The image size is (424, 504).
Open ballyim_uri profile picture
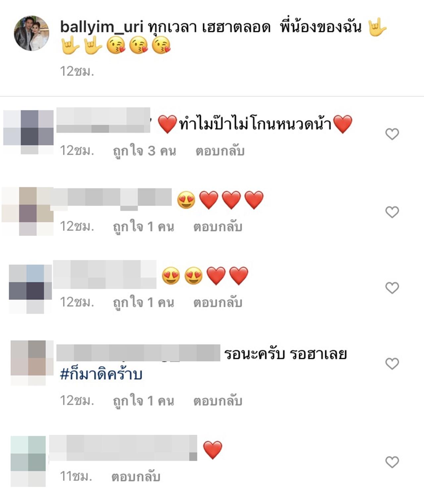point(31,33)
